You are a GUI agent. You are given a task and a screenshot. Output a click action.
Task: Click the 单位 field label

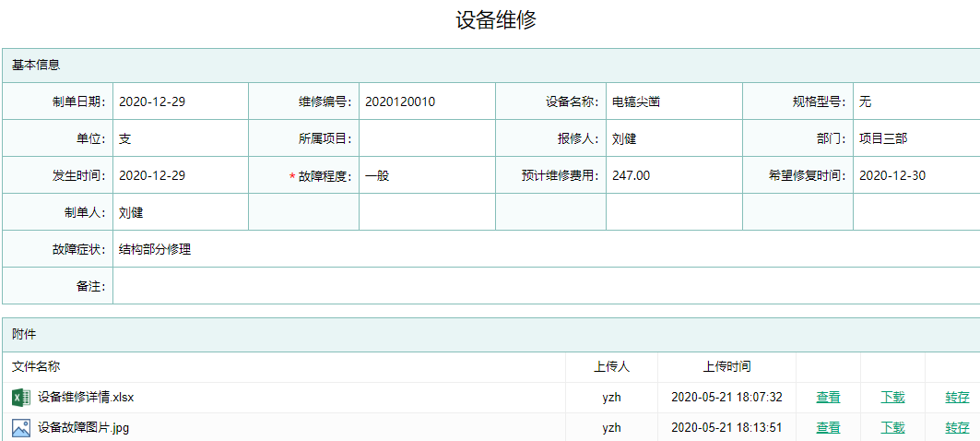tap(90, 139)
